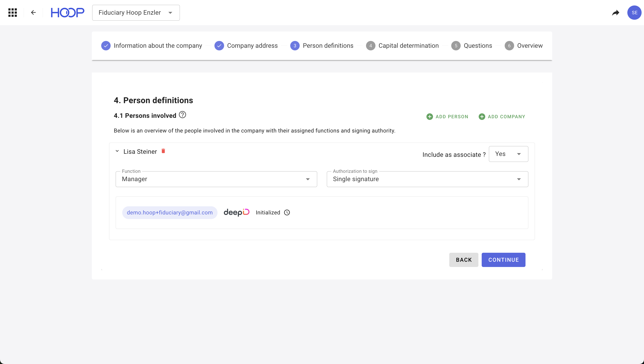Click the HOOP logo
This screenshot has height=364, width=644.
point(67,12)
